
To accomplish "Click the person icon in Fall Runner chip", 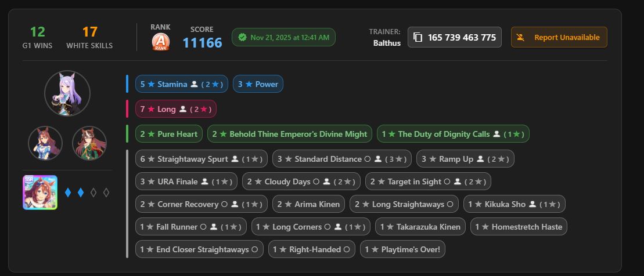I will tap(214, 227).
